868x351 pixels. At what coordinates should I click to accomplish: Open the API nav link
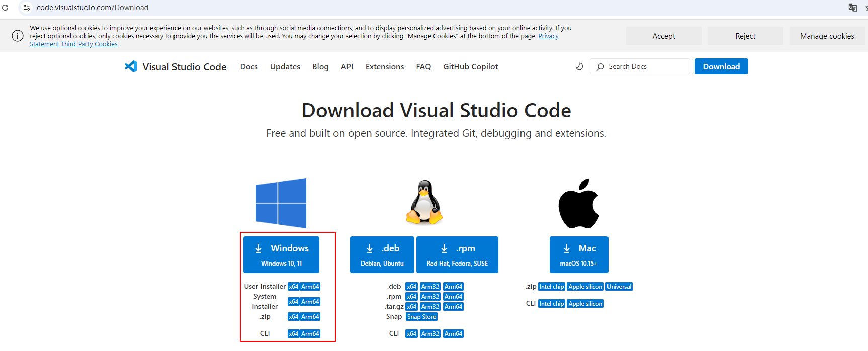tap(347, 67)
